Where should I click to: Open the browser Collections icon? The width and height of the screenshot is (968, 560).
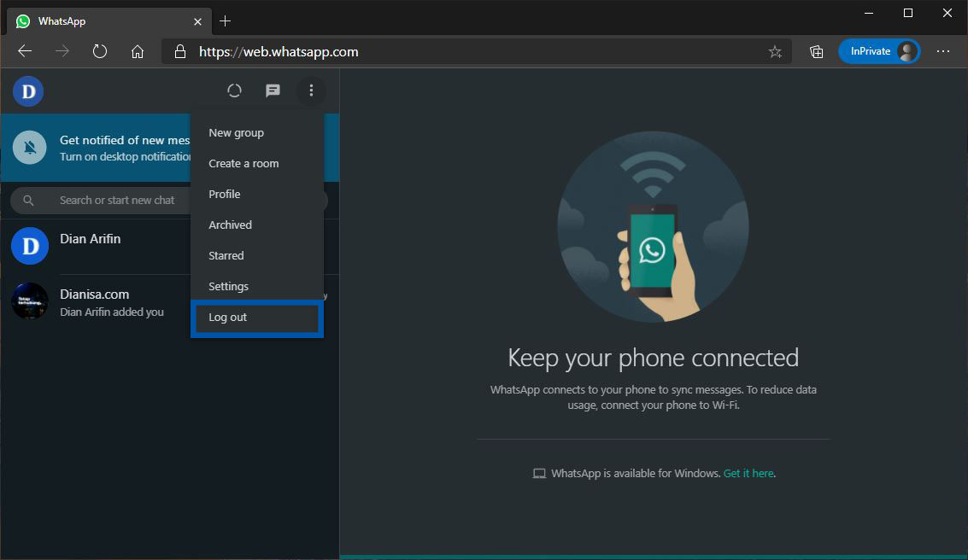[817, 51]
